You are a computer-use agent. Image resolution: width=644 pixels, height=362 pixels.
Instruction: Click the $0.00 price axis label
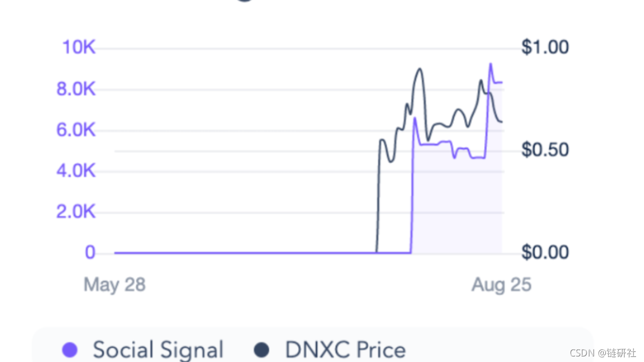[x=545, y=252]
